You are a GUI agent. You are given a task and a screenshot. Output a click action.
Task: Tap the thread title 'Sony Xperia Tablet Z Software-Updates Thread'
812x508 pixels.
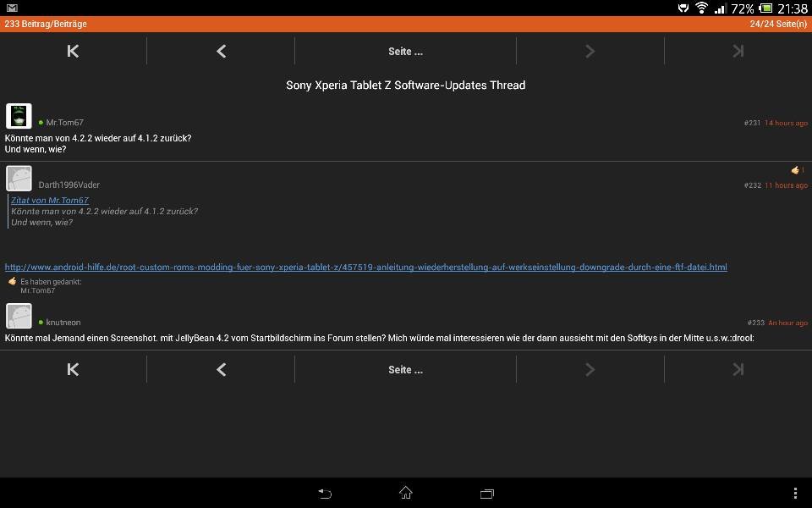coord(405,85)
